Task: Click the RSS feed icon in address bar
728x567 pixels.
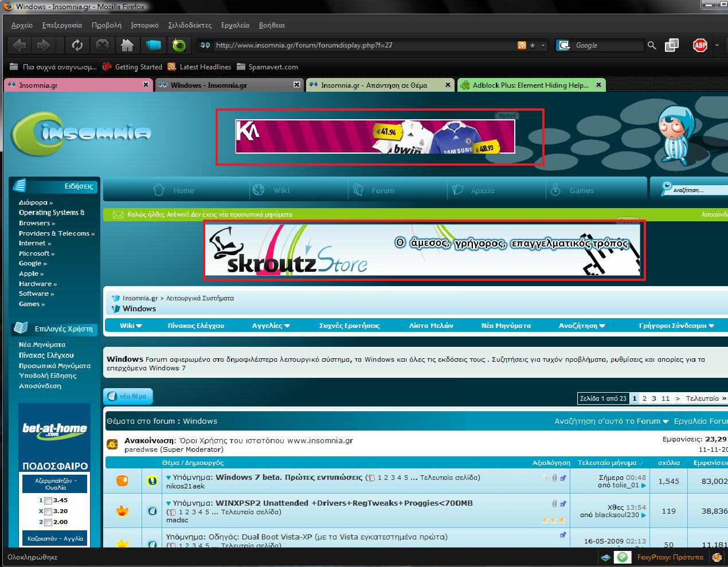Action: (522, 45)
